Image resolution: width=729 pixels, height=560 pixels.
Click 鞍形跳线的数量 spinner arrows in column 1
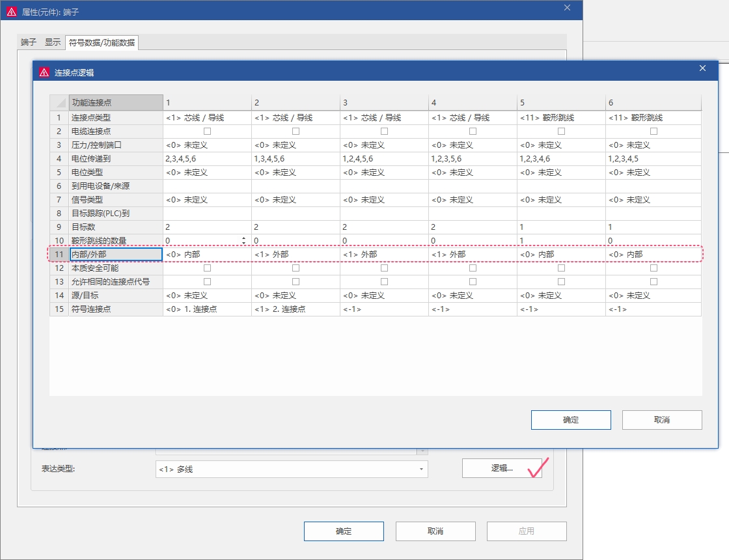click(244, 240)
